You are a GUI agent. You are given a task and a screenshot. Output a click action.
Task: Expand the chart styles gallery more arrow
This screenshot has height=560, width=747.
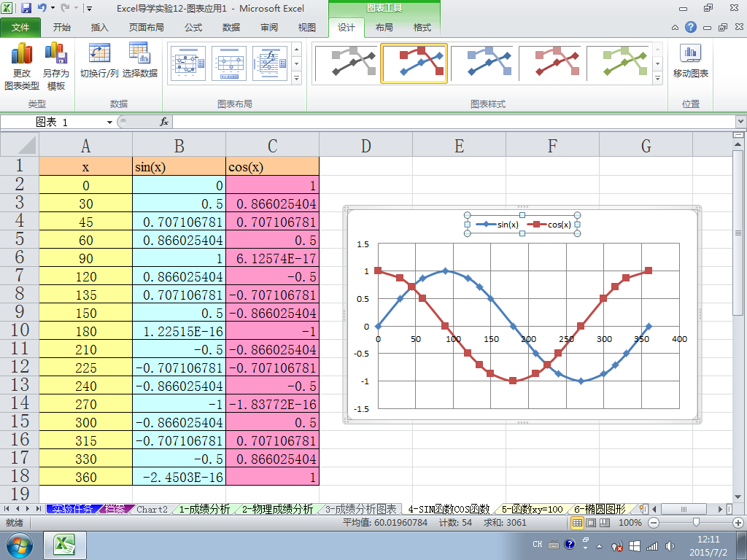point(657,78)
